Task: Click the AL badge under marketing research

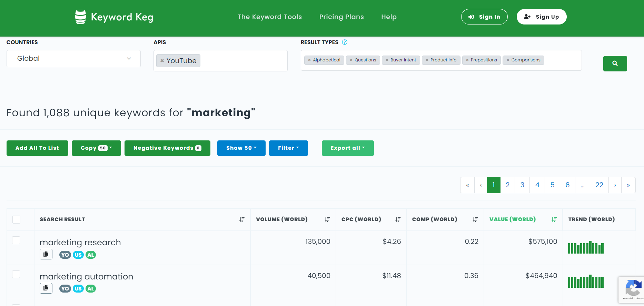Action: (91, 255)
